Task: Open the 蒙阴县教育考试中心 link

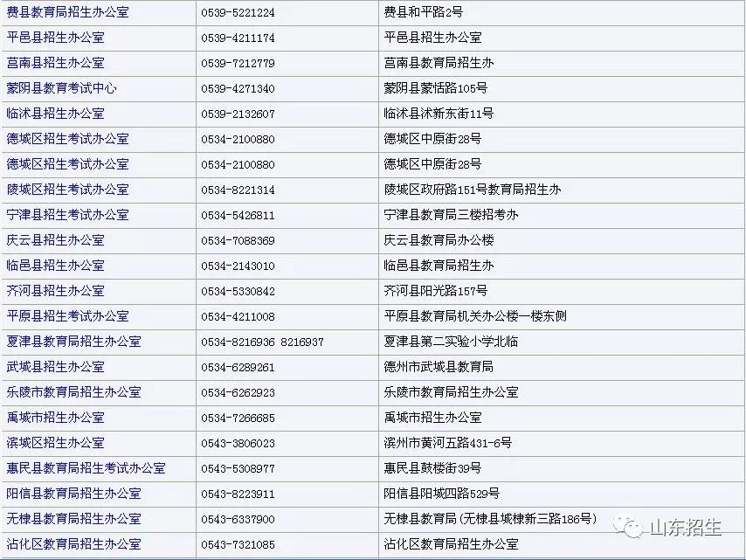Action: (61, 88)
